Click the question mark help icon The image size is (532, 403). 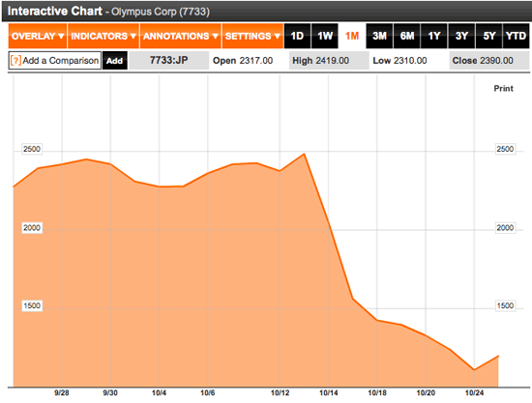click(15, 61)
